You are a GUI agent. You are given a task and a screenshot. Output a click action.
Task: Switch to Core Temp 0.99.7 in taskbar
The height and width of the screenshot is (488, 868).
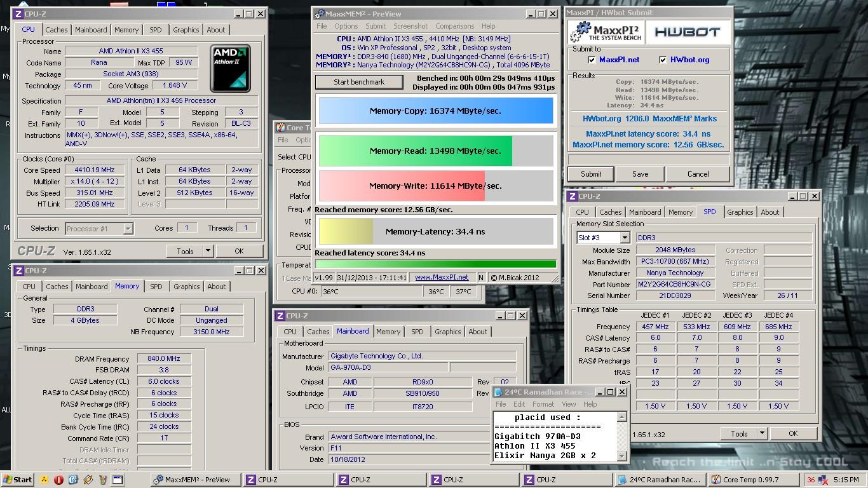(754, 480)
